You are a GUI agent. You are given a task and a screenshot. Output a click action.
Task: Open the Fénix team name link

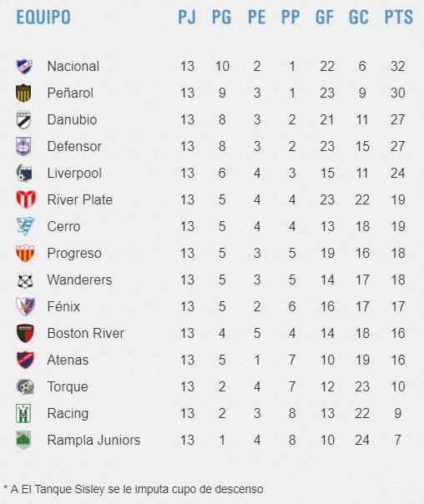click(63, 306)
